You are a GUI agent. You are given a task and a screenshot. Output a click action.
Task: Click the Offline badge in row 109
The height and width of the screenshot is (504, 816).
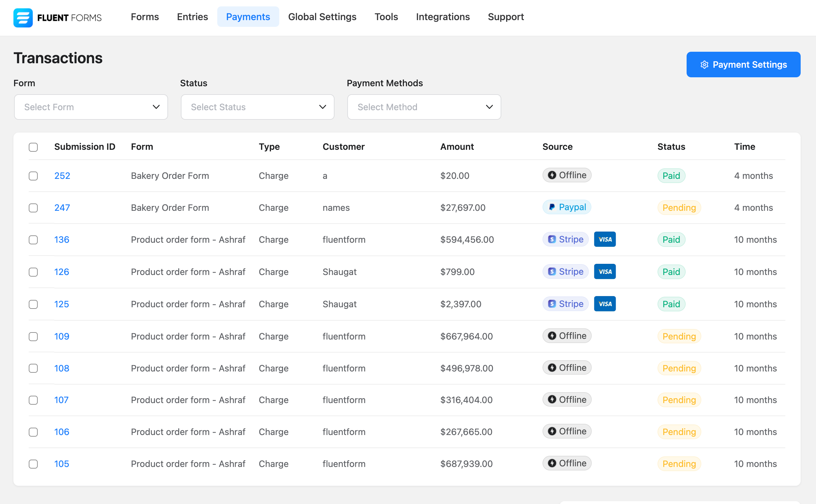pyautogui.click(x=566, y=336)
